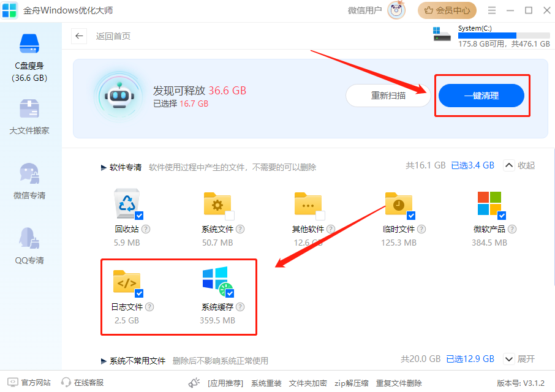Open the 会员中心 member center
This screenshot has height=392, width=555.
(447, 10)
